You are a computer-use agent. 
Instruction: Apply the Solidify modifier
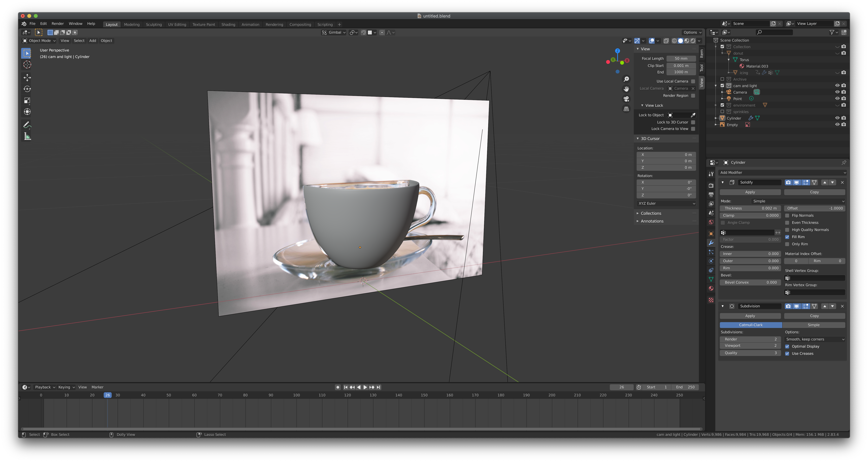[750, 192]
